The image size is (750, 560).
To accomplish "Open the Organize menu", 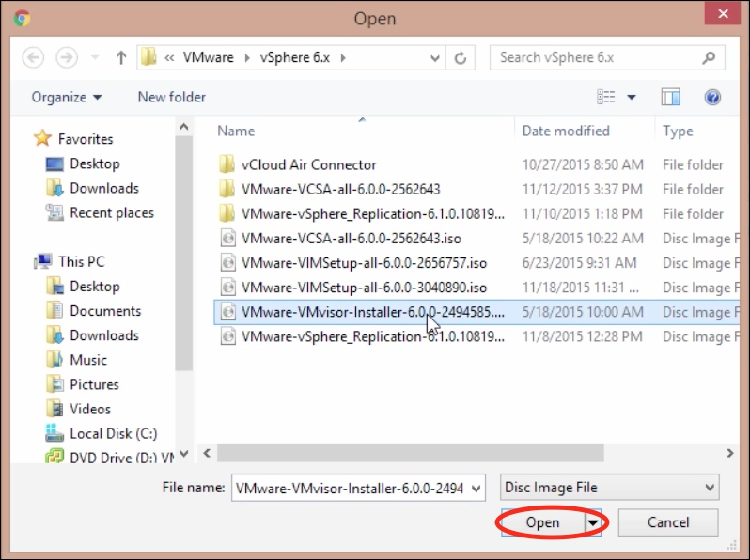I will pos(66,97).
